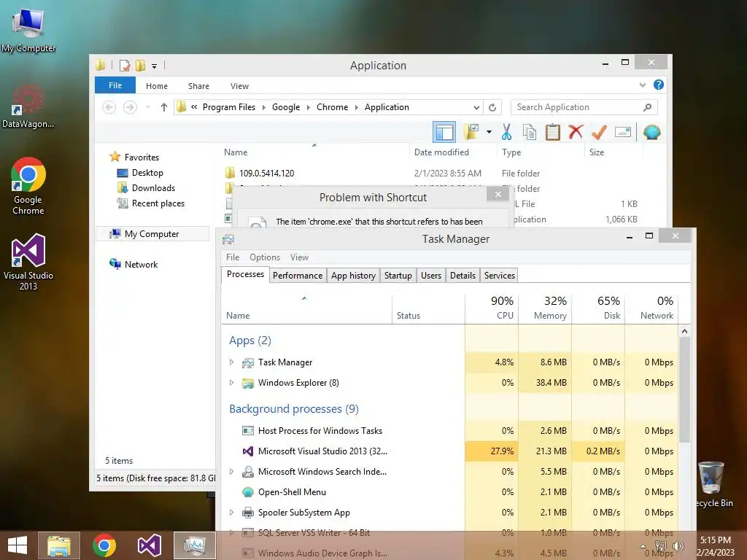The height and width of the screenshot is (560, 747).
Task: Open quick access toolbar customize dropdown
Action: (x=155, y=66)
